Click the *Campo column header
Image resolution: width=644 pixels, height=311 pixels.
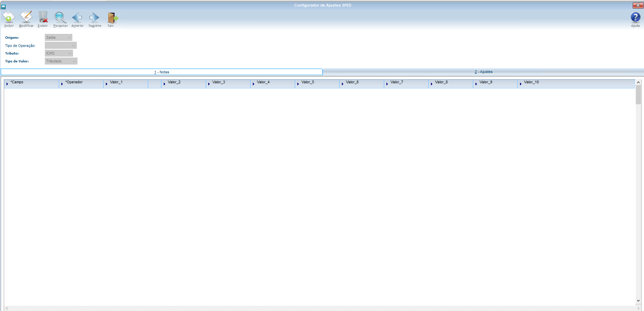[x=32, y=84]
